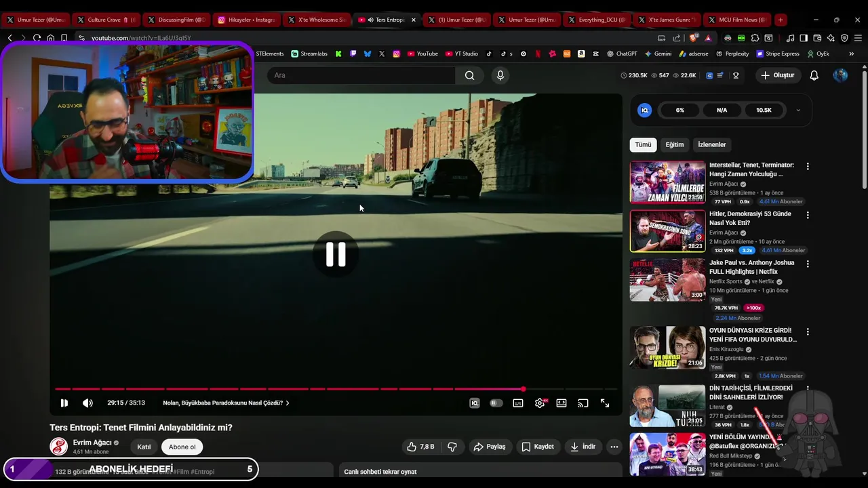Switch to the Culture Crave browser tab

click(x=105, y=20)
